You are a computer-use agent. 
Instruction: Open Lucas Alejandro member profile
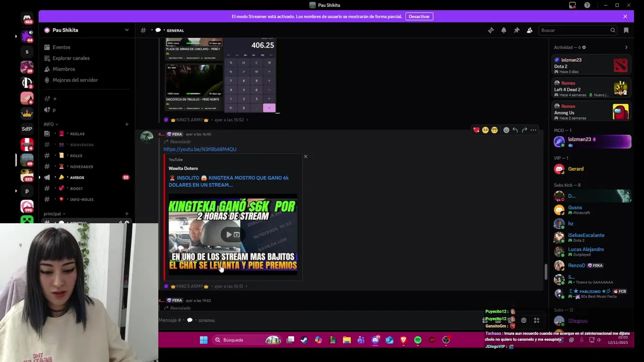point(591,251)
